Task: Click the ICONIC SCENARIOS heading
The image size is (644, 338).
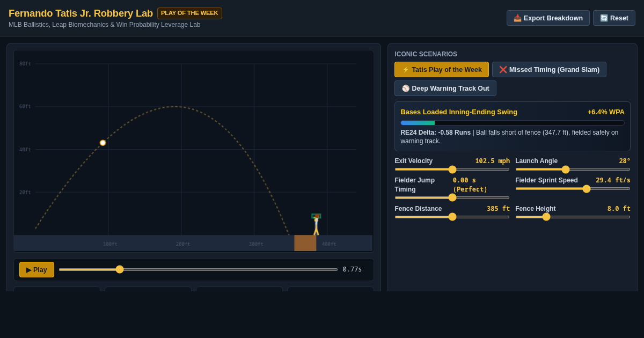Action: [x=426, y=54]
